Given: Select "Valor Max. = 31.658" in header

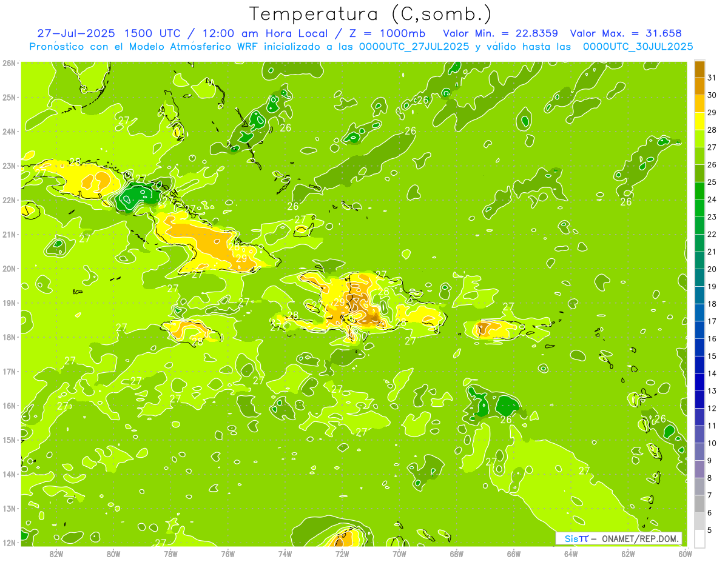Looking at the screenshot, I should pyautogui.click(x=626, y=33).
